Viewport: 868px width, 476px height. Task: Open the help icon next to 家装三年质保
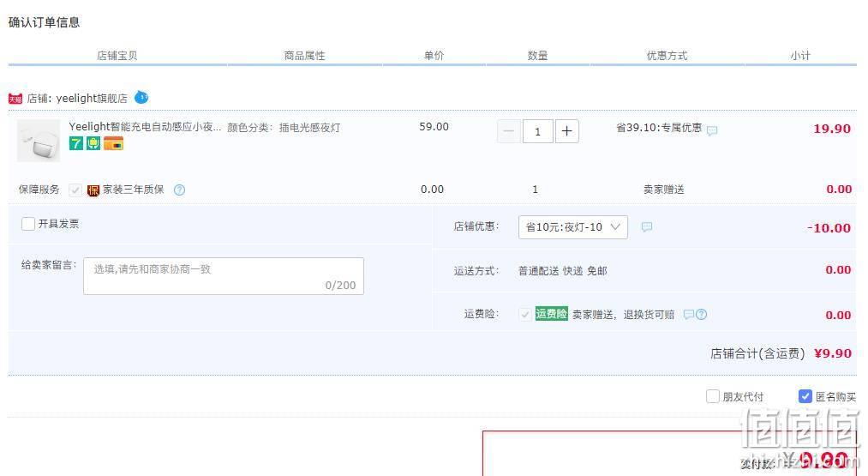(179, 190)
